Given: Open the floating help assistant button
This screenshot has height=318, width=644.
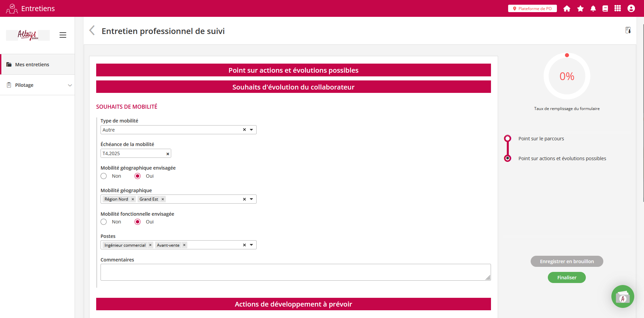Looking at the screenshot, I should tap(622, 296).
